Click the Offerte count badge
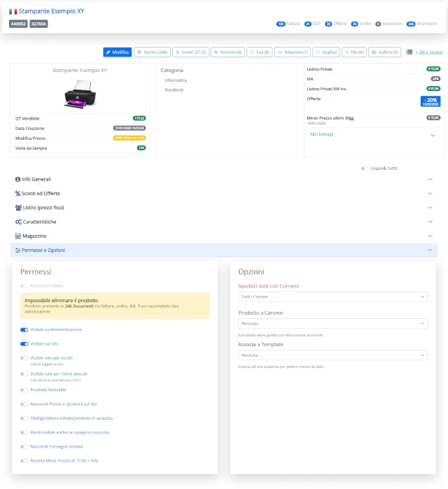Screen dimensions: 448x489 [x=328, y=24]
